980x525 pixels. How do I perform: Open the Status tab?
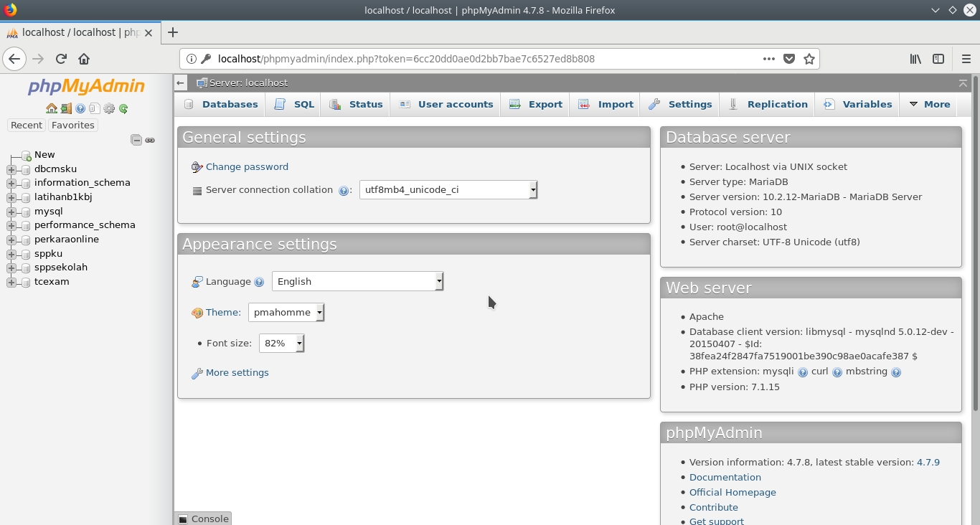pyautogui.click(x=357, y=104)
